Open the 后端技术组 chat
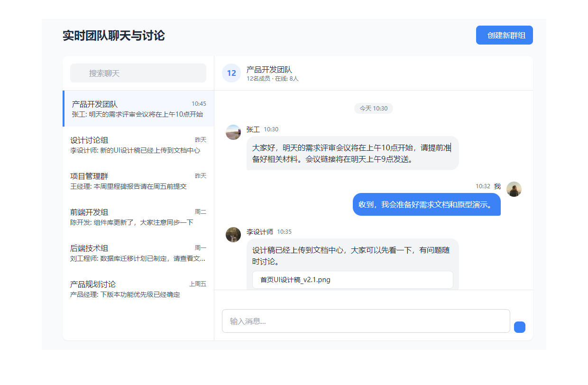The image size is (588, 385). tap(138, 253)
